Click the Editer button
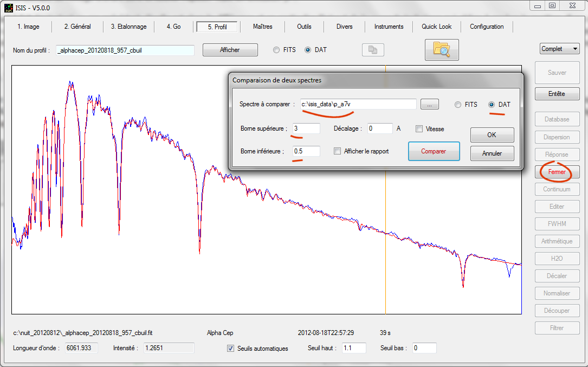This screenshot has height=367, width=588. click(557, 207)
